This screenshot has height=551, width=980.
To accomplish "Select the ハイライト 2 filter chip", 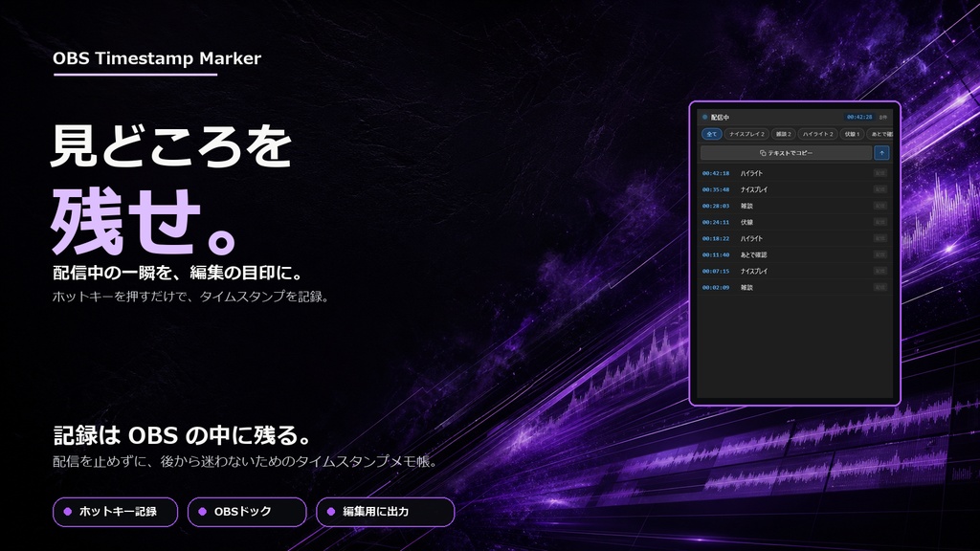I will click(x=817, y=134).
